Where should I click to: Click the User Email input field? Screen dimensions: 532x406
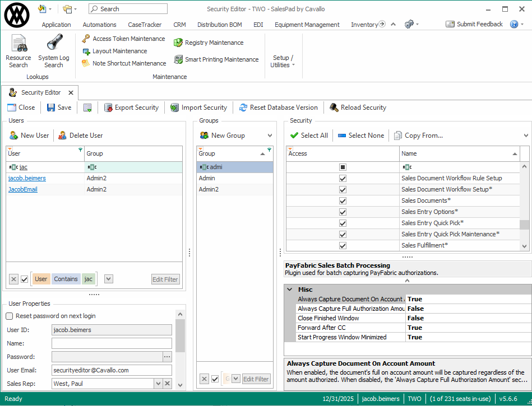(x=112, y=370)
